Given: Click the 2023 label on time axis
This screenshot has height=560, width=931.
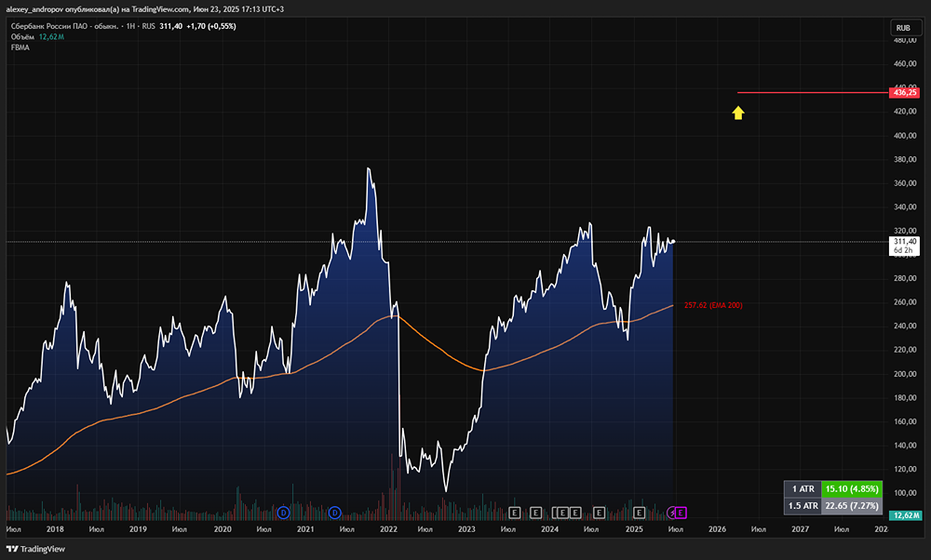Looking at the screenshot, I should click(466, 529).
